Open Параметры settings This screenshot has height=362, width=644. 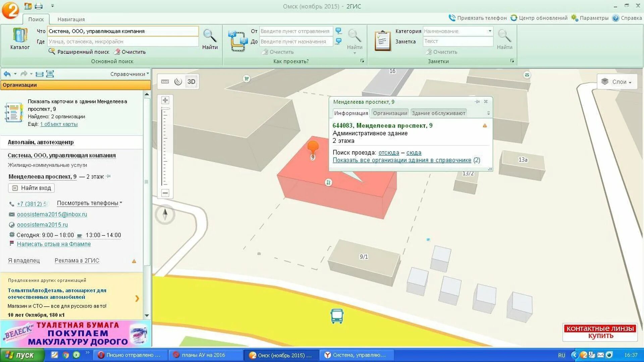[590, 18]
